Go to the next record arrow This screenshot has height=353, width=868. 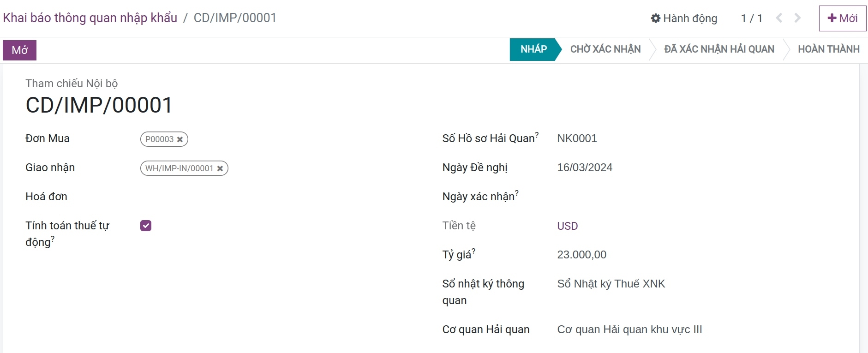click(x=797, y=18)
